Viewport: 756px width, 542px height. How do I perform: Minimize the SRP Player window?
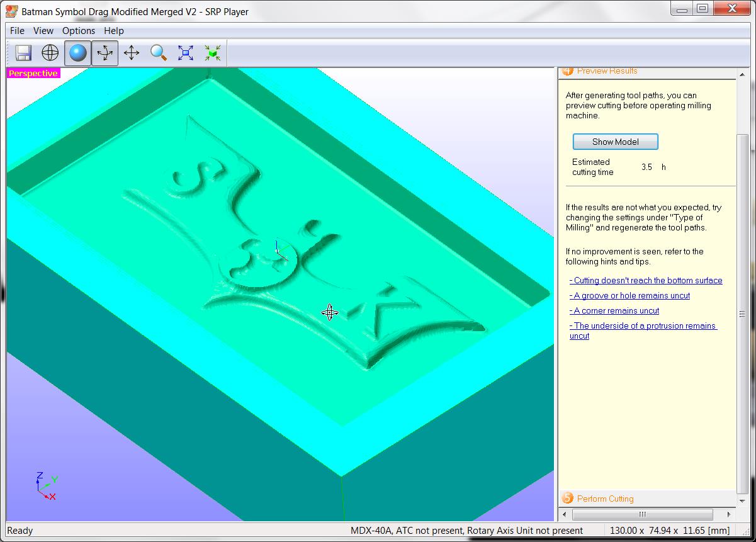pos(682,9)
